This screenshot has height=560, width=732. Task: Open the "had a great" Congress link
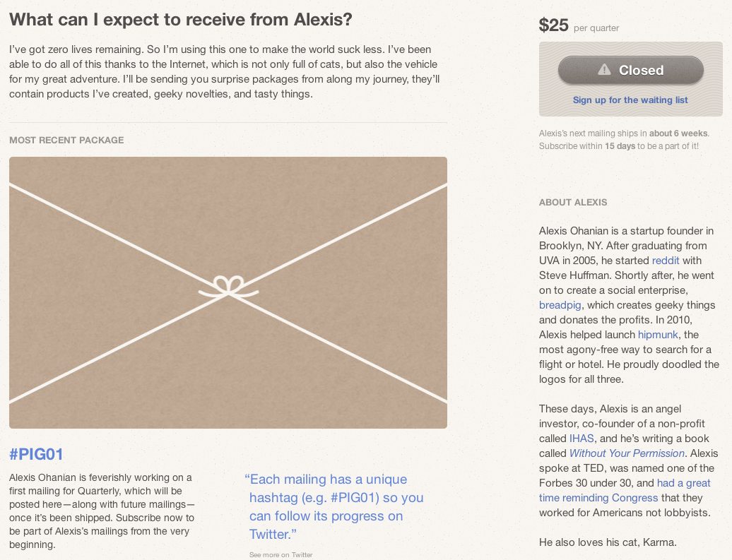(x=683, y=483)
